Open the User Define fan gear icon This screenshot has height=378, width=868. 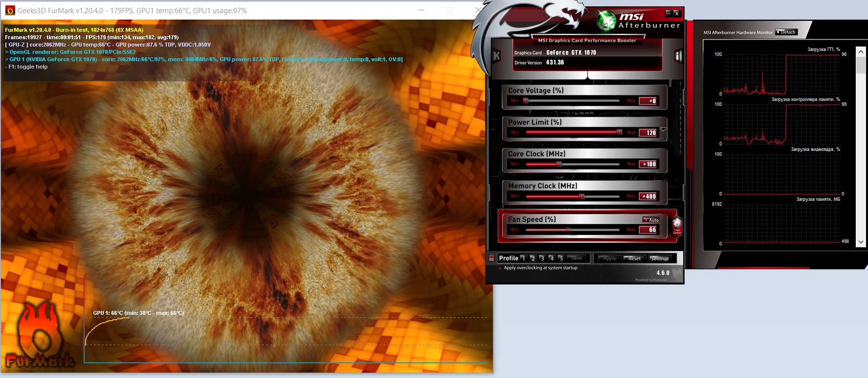pos(677,226)
